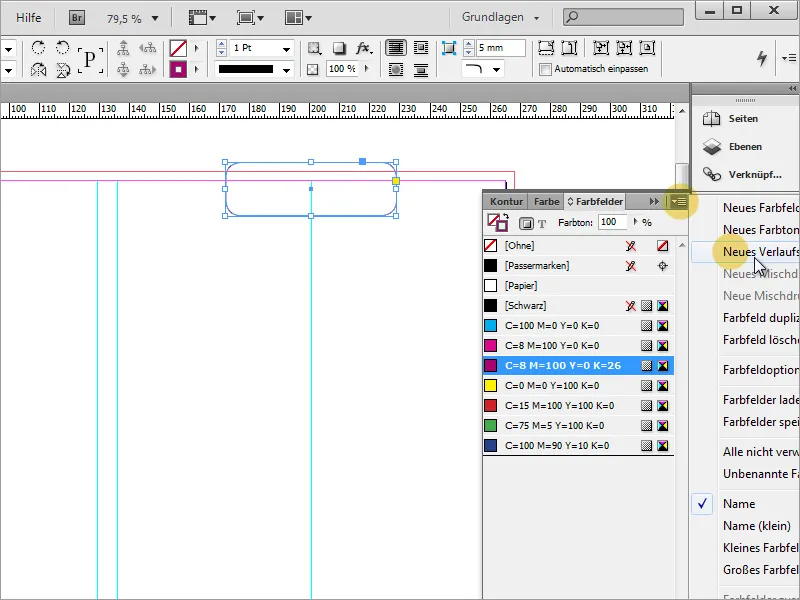Set formatting affects container
This screenshot has width=800, height=600.
point(526,223)
